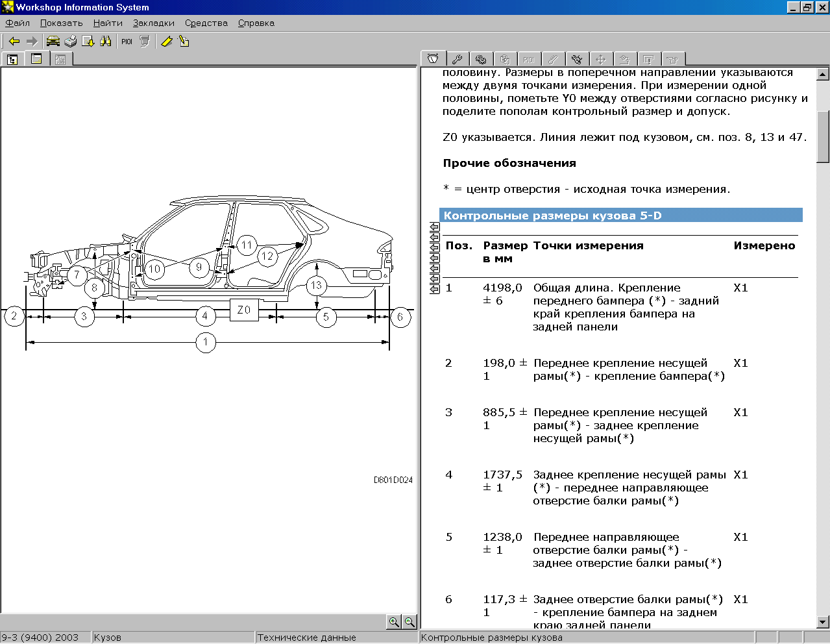The image size is (830, 644).
Task: Click the Workshop Information System title bar icon
Action: [8, 7]
